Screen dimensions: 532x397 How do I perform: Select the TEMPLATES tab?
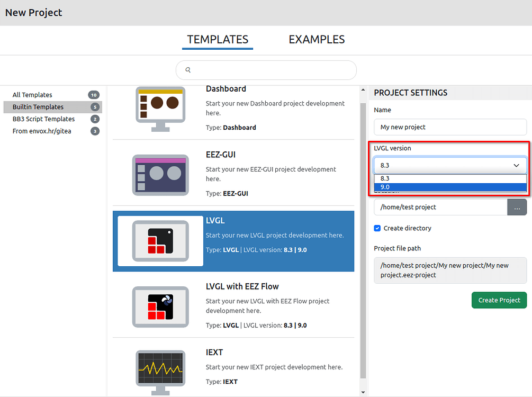click(217, 39)
